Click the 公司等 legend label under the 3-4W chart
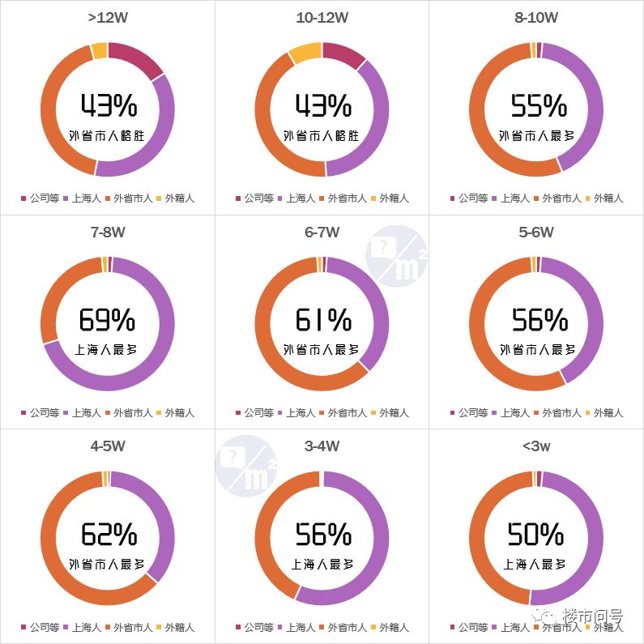The image size is (644, 644). pyautogui.click(x=258, y=628)
